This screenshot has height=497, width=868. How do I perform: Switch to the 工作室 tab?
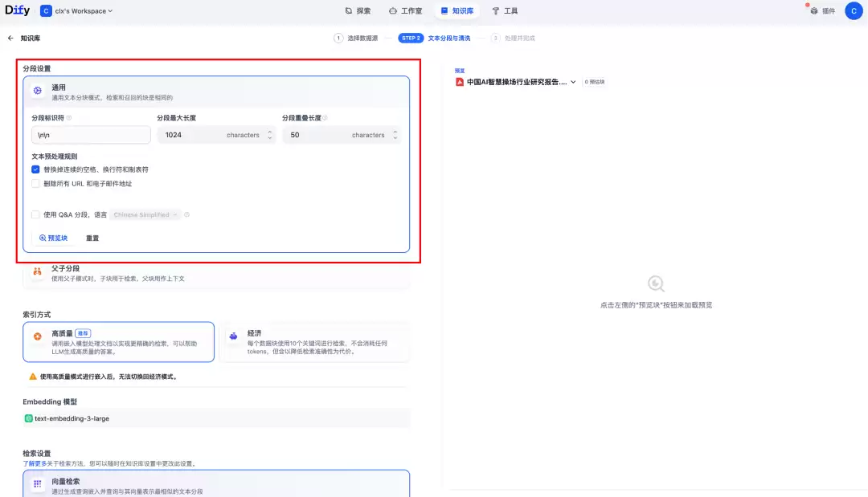click(x=405, y=10)
